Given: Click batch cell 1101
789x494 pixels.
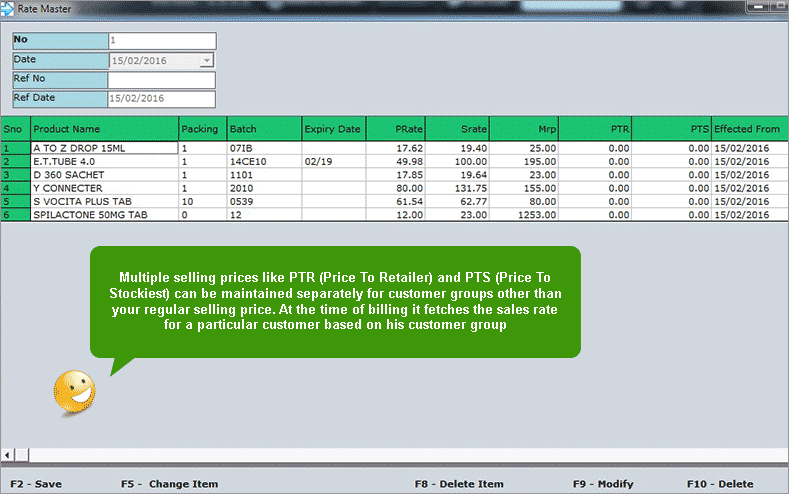Looking at the screenshot, I should (264, 175).
